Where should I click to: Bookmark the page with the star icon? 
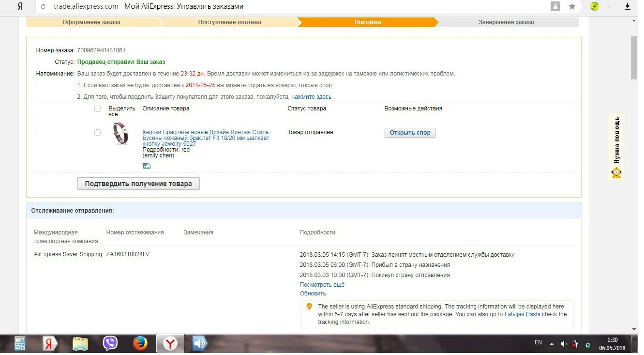572,6
